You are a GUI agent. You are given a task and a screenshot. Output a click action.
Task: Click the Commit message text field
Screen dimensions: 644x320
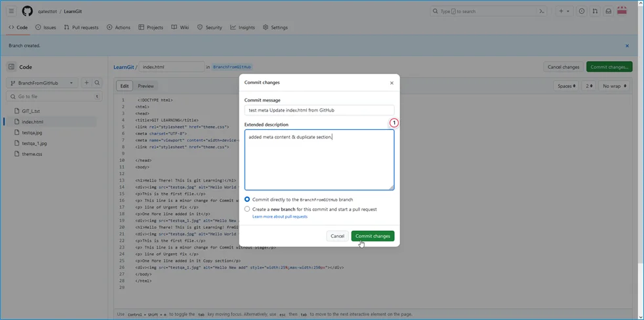click(x=319, y=110)
